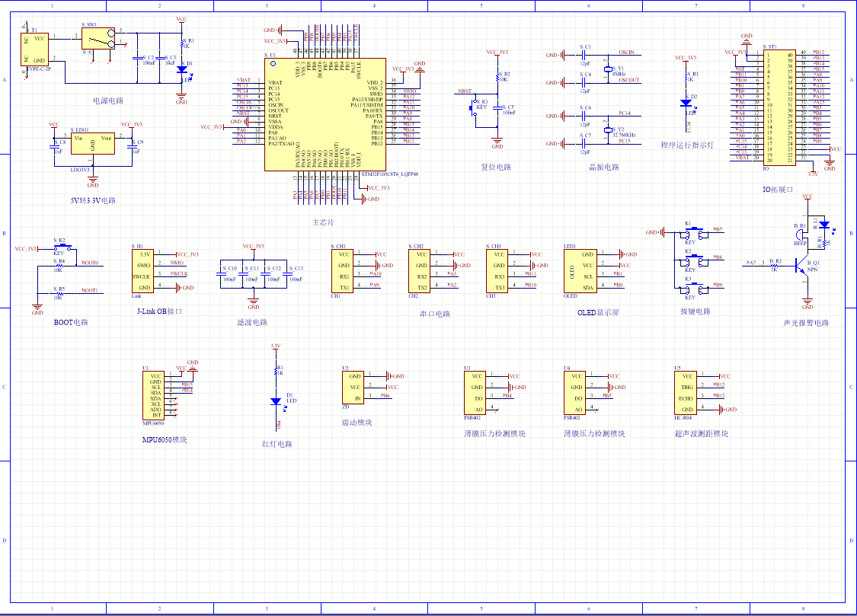
Task: Select the TYPE-C-2P connector T1
Action: [x=34, y=49]
